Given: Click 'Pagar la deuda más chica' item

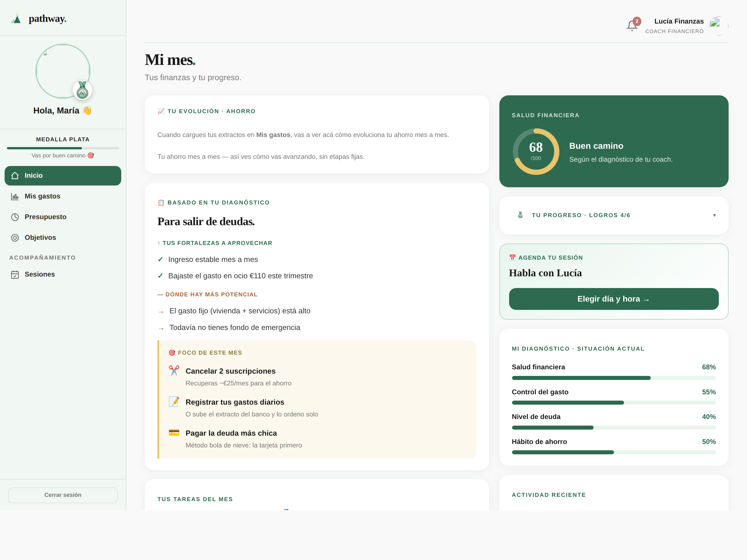Looking at the screenshot, I should tap(231, 433).
